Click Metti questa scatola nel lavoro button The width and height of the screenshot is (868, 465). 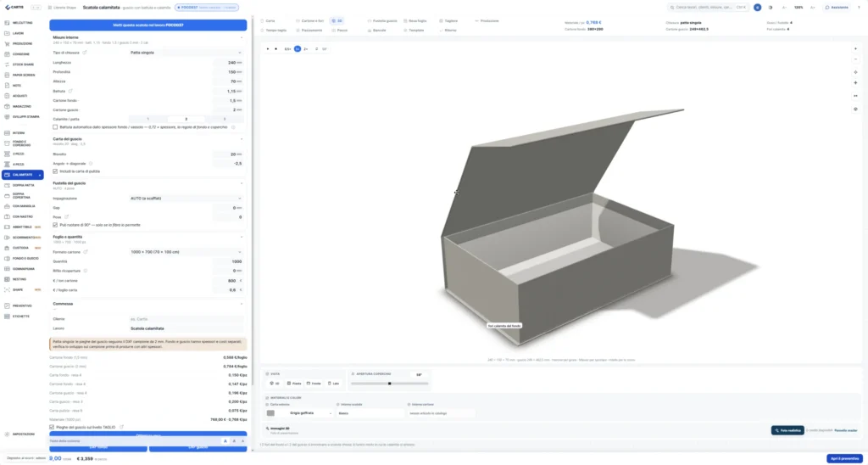148,25
